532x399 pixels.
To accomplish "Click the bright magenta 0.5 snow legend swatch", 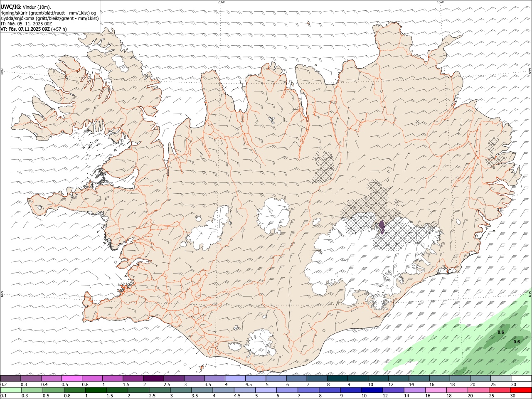I will pos(71,378).
